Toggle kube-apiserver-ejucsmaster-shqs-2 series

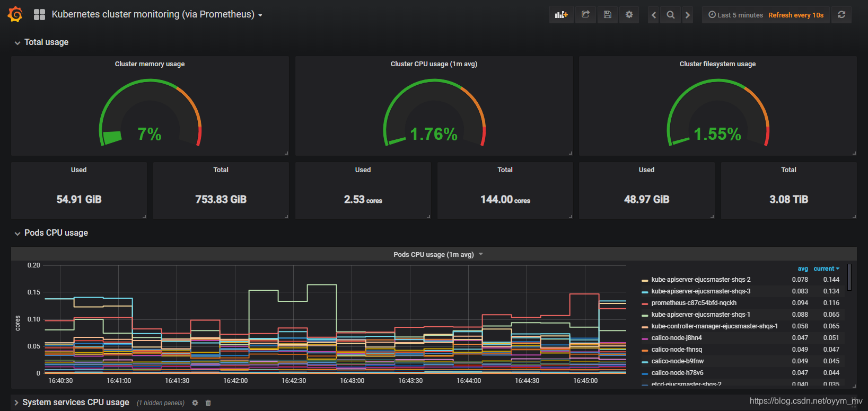click(700, 280)
